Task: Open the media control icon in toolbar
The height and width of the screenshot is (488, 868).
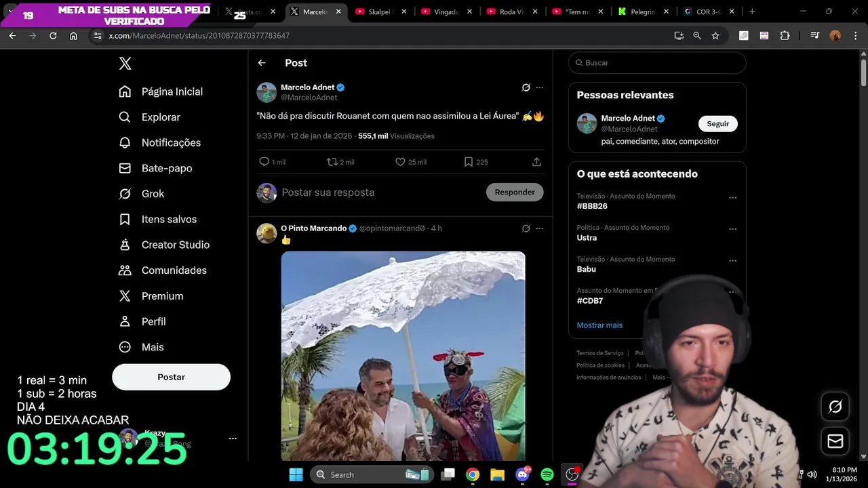Action: [x=814, y=36]
